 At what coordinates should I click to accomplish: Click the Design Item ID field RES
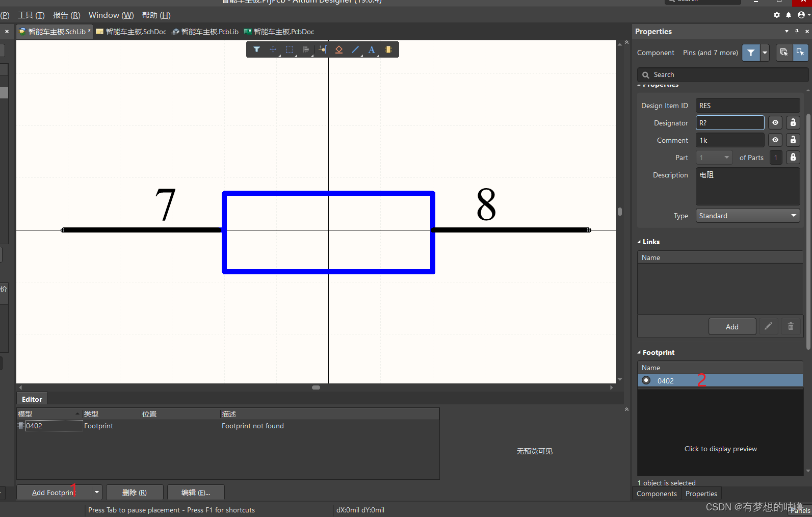748,106
